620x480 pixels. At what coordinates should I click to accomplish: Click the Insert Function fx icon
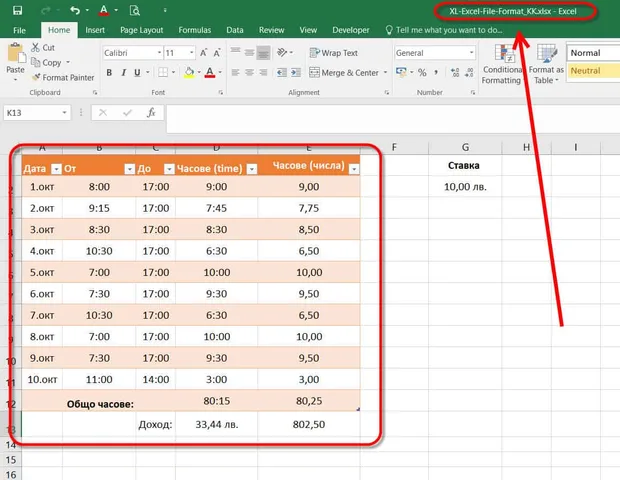pyautogui.click(x=151, y=113)
